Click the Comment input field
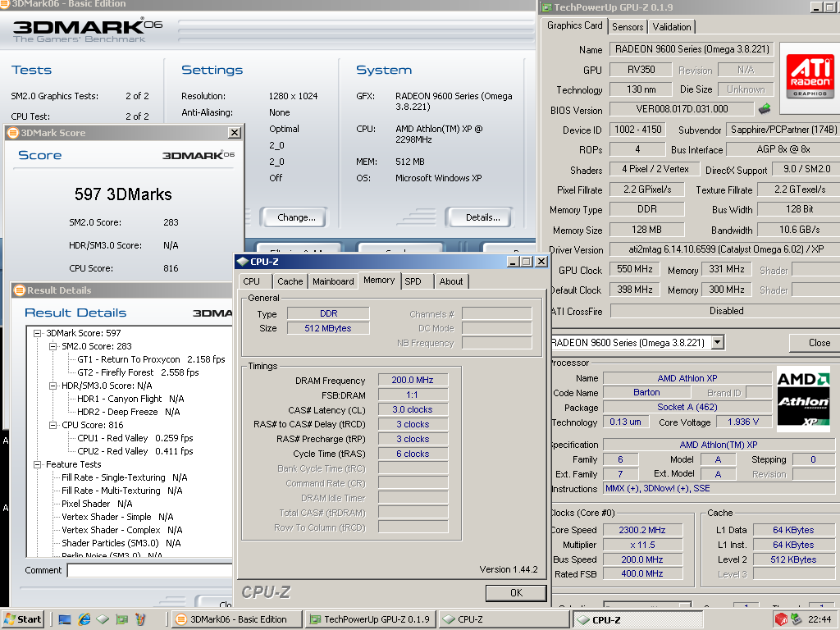The width and height of the screenshot is (840, 630). (149, 571)
